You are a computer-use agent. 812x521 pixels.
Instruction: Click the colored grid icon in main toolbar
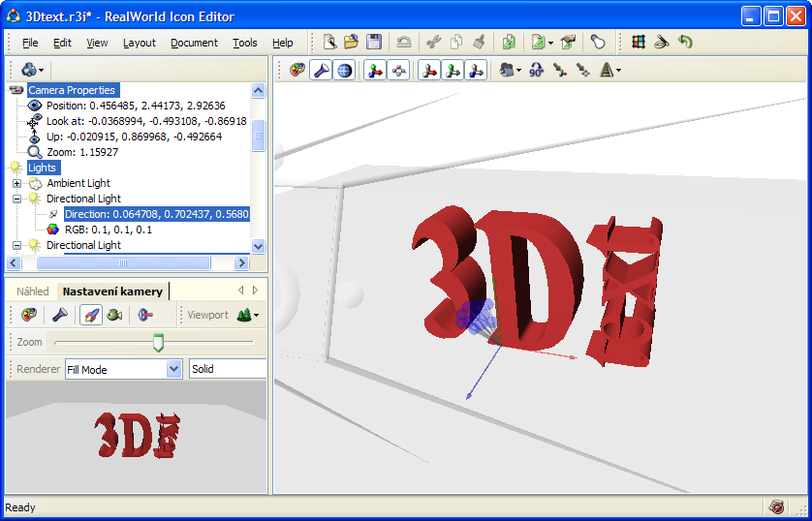639,42
